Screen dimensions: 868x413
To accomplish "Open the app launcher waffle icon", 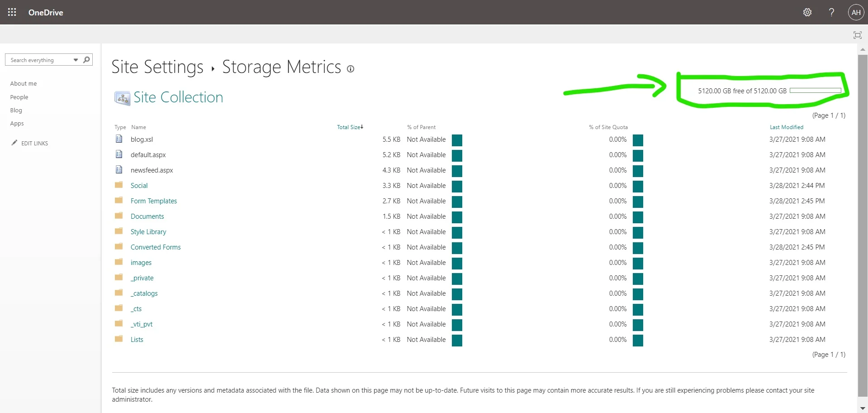I will pyautogui.click(x=12, y=12).
